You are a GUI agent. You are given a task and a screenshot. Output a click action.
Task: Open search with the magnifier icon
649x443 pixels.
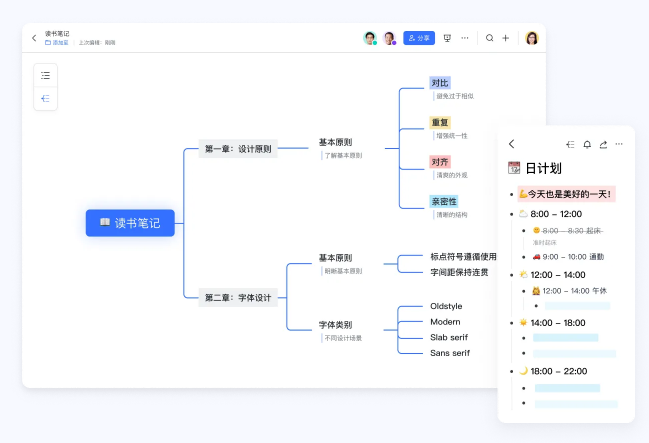pos(489,38)
